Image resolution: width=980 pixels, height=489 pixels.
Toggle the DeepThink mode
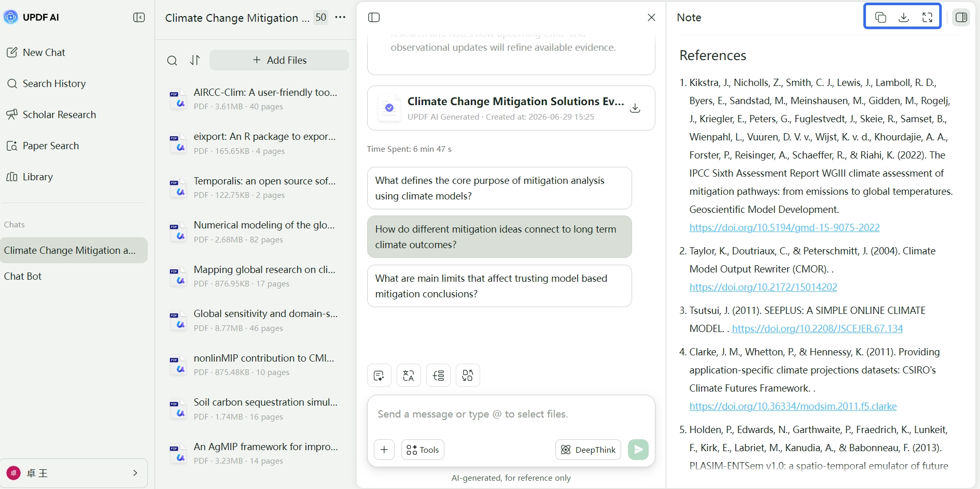click(589, 450)
